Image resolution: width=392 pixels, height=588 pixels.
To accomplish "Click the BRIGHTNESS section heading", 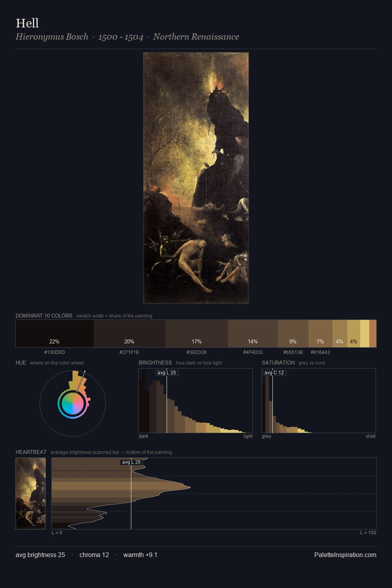I will (155, 363).
